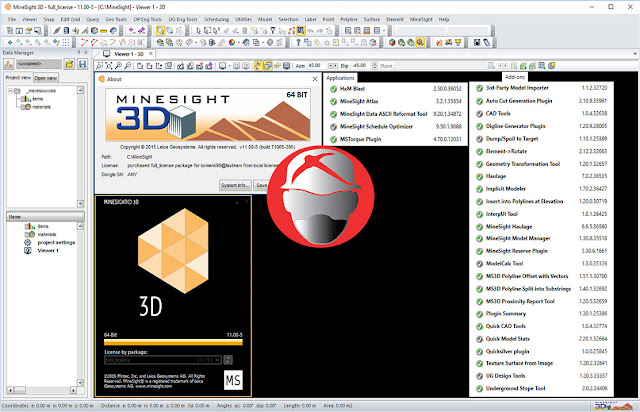Click the Underground Stope Tool row in Add-ons
The width and height of the screenshot is (640, 412).
tap(542, 388)
